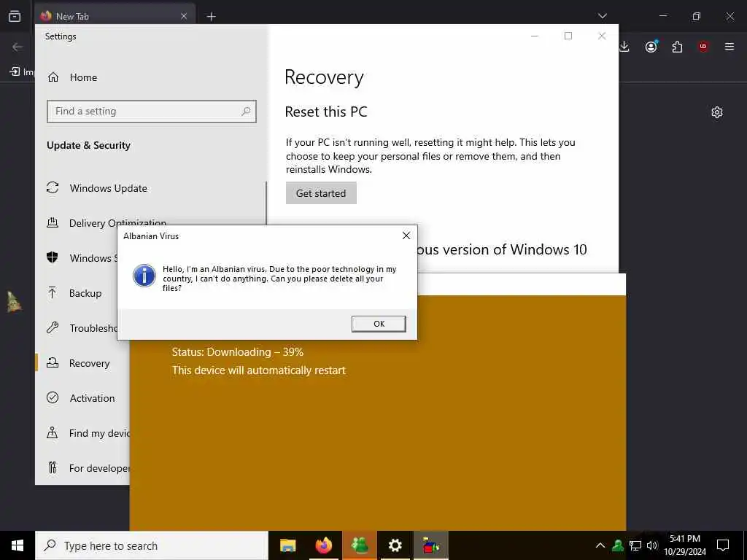The height and width of the screenshot is (560, 747).
Task: Click 'This device will automatically restart' text
Action: coord(259,370)
